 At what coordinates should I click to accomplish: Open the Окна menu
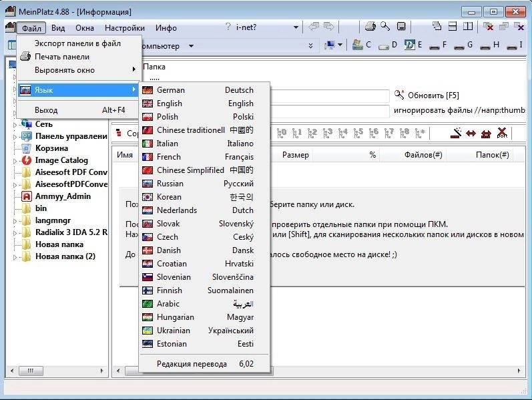85,28
